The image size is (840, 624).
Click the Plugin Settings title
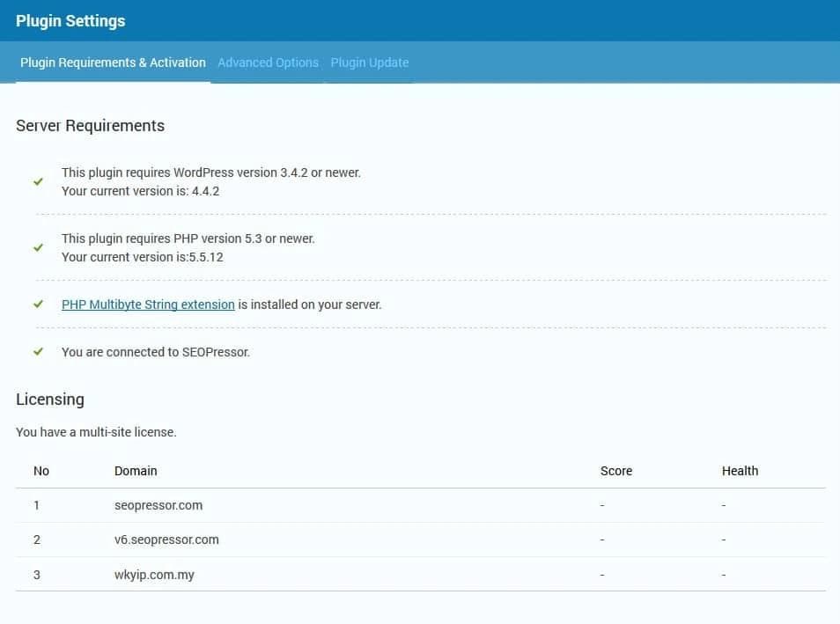pos(70,20)
